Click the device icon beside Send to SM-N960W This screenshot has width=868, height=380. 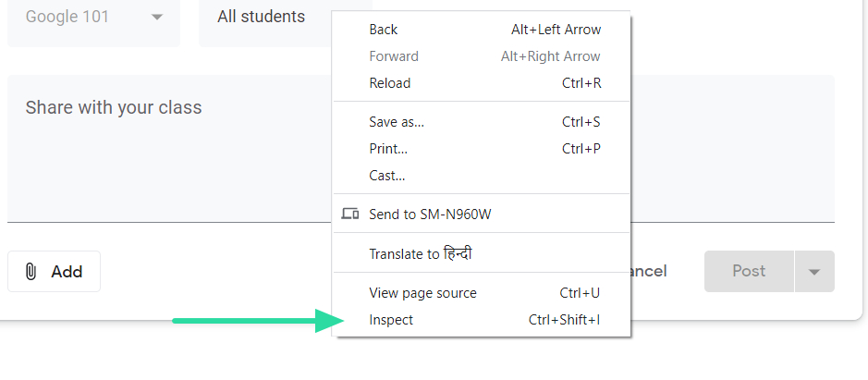coord(349,215)
